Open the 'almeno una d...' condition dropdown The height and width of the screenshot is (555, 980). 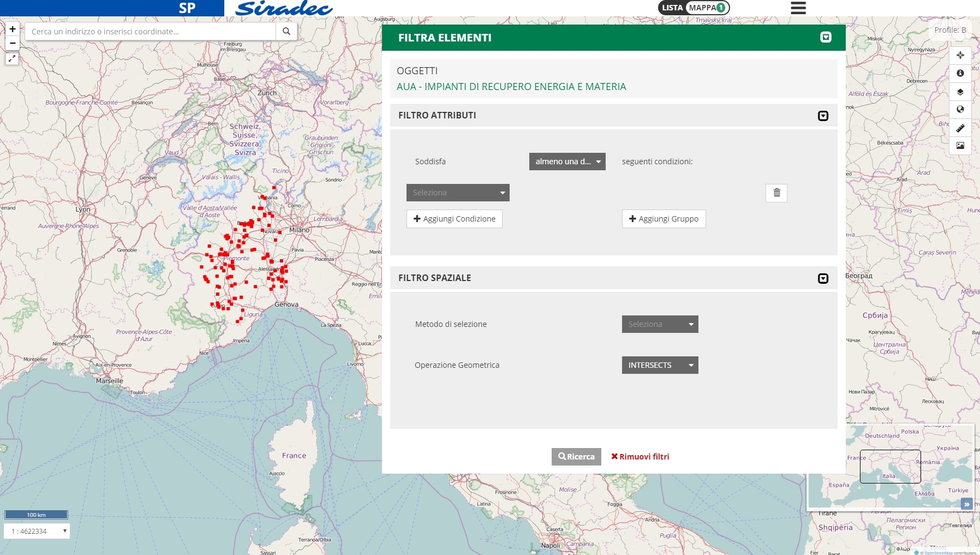click(x=567, y=162)
